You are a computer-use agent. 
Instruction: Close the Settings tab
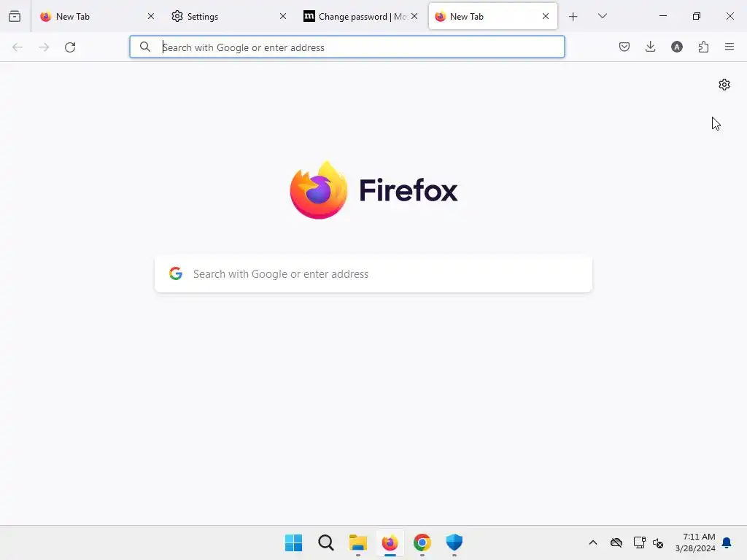283,16
